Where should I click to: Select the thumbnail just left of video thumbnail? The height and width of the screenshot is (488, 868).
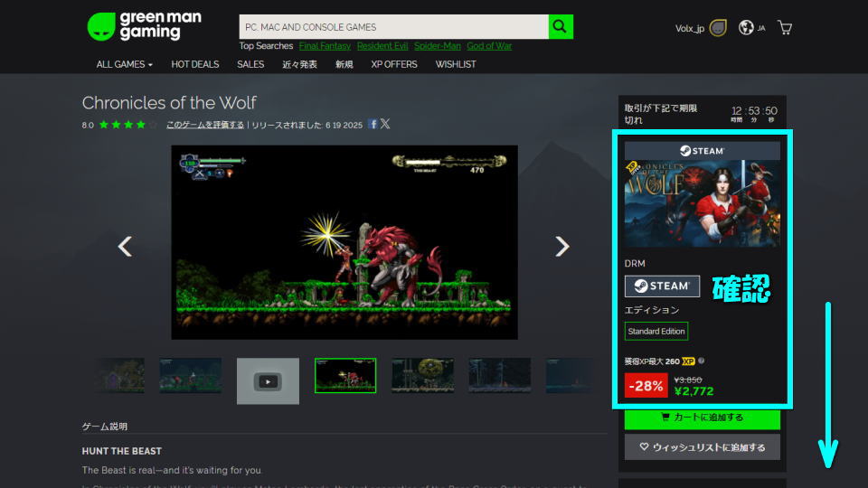click(191, 375)
